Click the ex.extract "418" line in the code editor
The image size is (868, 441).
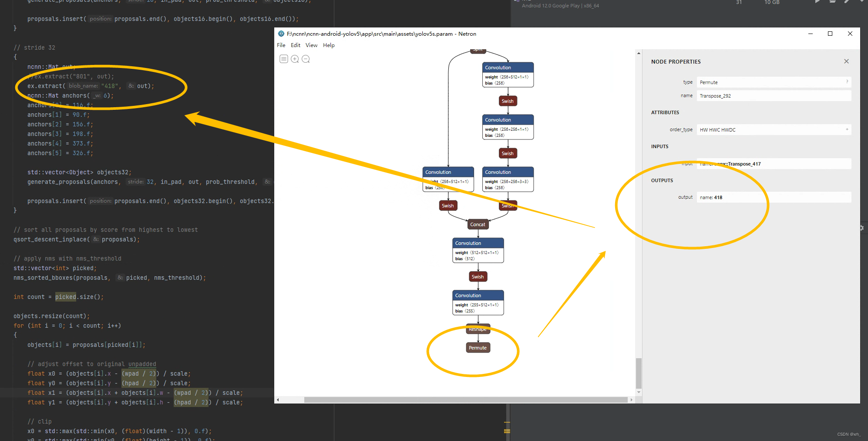click(x=91, y=86)
